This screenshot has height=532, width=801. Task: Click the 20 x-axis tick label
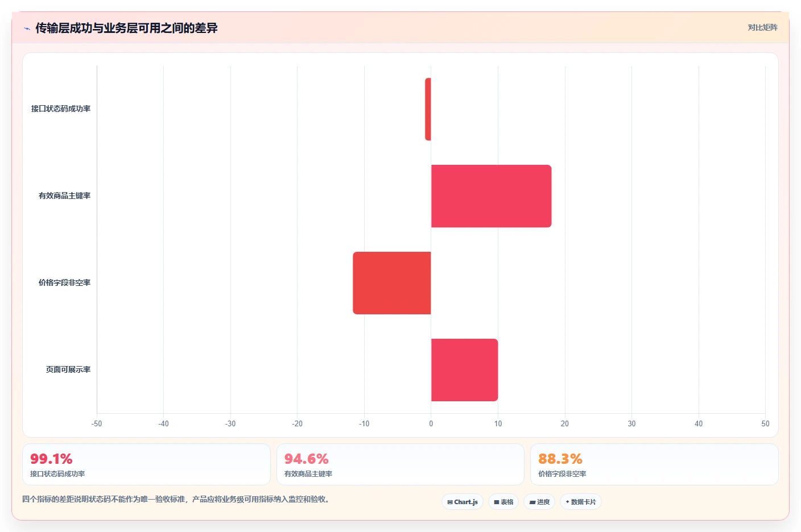[x=565, y=423]
